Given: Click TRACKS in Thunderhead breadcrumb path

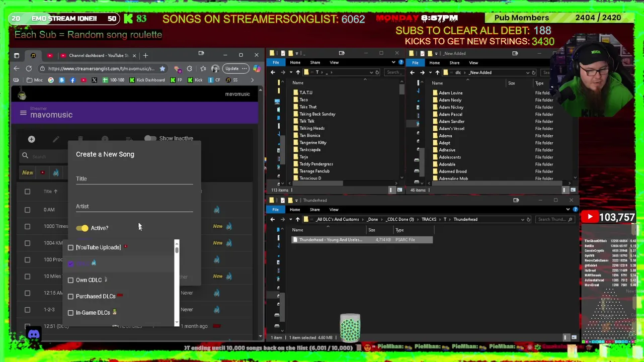Looking at the screenshot, I should pyautogui.click(x=429, y=219).
